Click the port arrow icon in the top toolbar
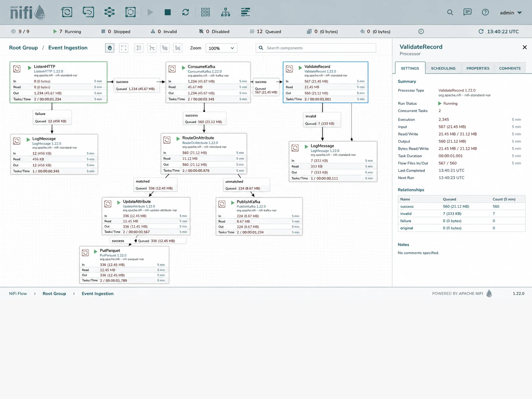 88,12
